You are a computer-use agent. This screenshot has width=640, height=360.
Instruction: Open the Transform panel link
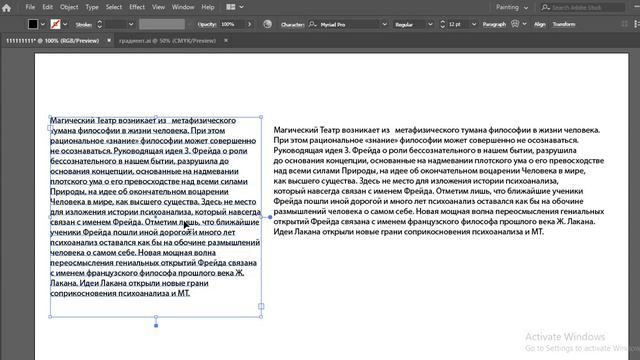[564, 24]
